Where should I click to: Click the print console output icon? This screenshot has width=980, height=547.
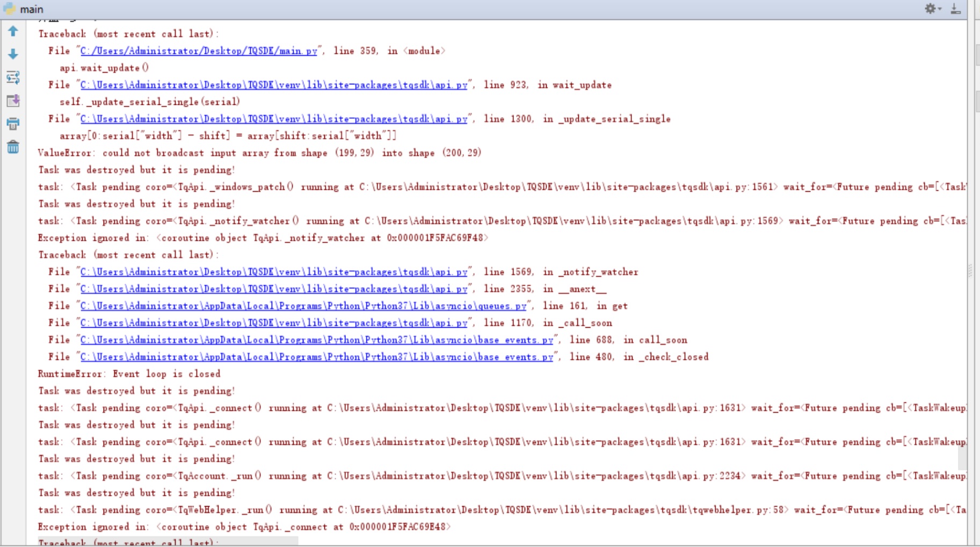tap(13, 124)
